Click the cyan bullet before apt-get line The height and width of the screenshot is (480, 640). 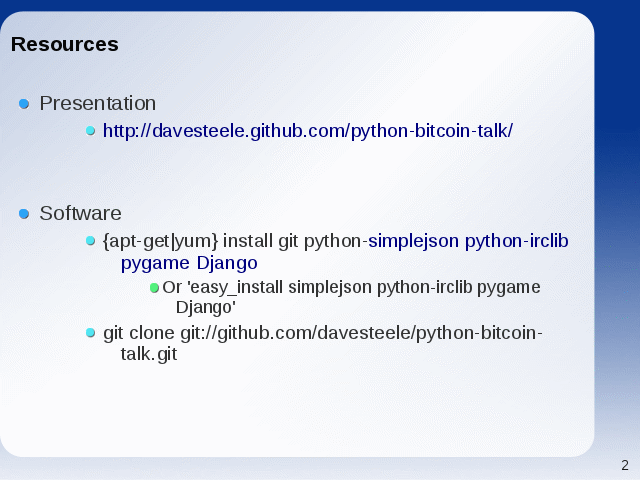pos(91,241)
